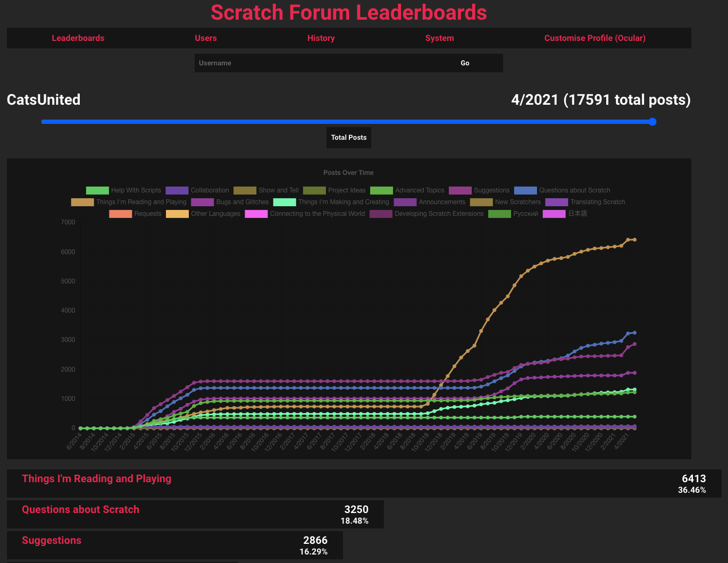Toggle Developing Scratch Extensions swatch
The image size is (728, 563).
click(x=381, y=214)
